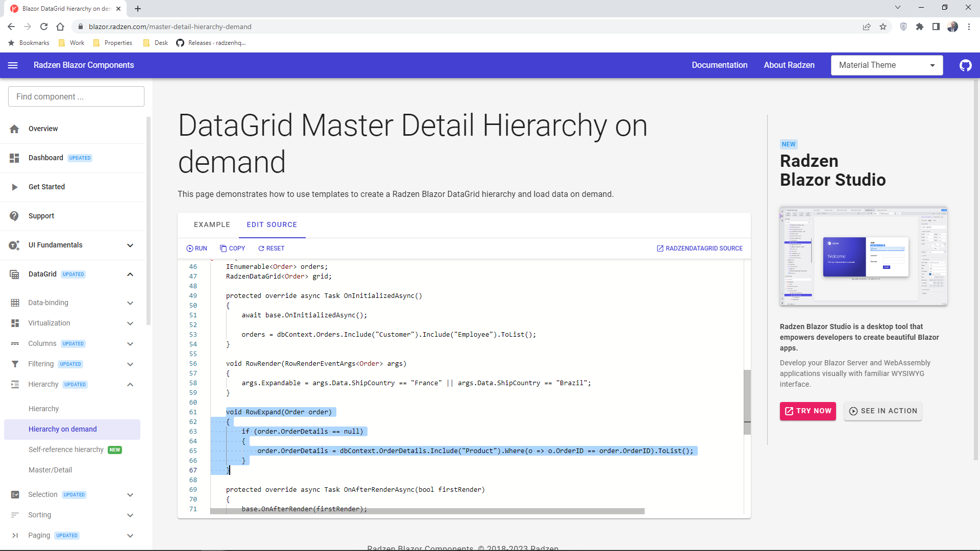Click the Find component search field

[76, 96]
